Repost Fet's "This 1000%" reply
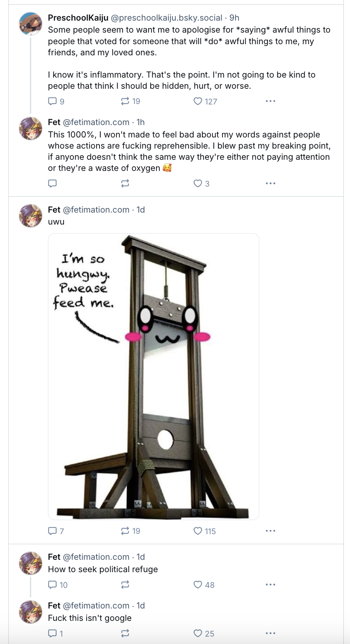 pyautogui.click(x=125, y=183)
